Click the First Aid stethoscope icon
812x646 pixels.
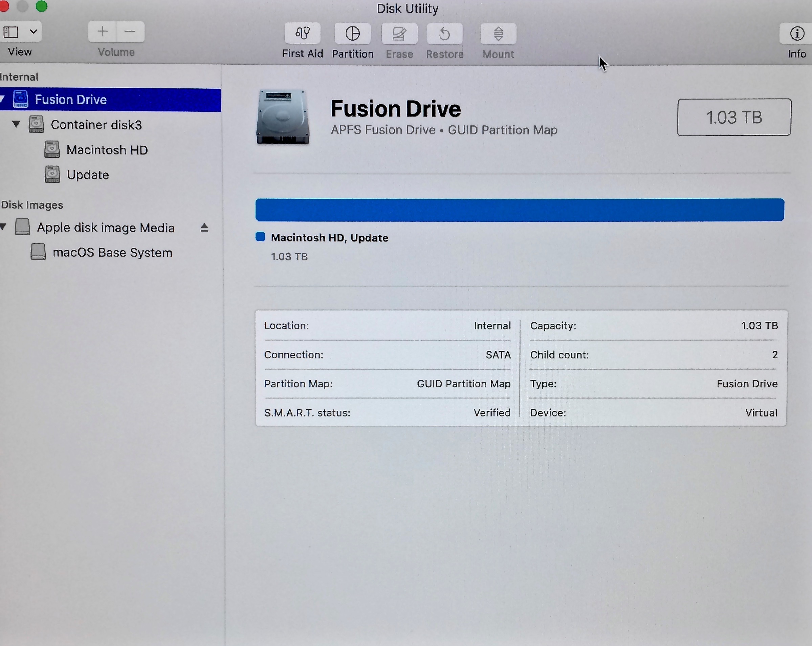click(x=303, y=34)
